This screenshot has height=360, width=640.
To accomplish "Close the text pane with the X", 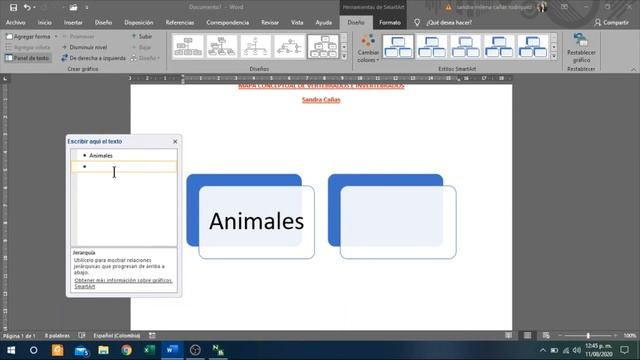I will point(175,141).
